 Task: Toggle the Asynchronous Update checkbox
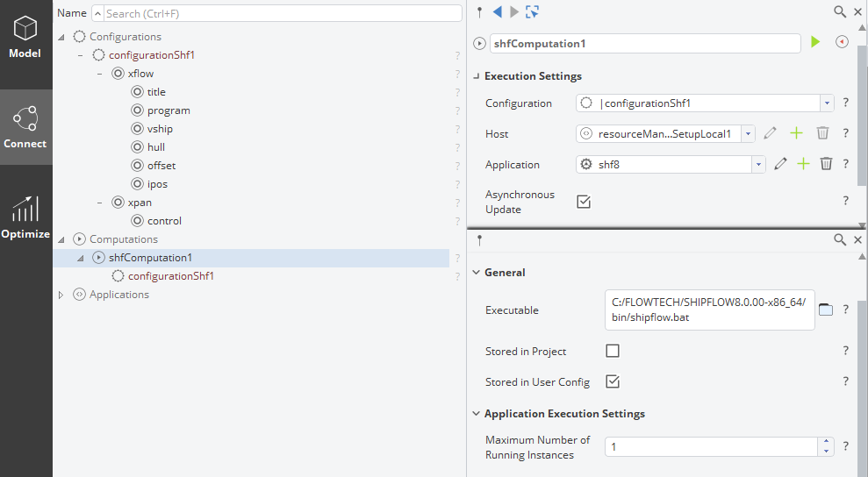tap(584, 202)
